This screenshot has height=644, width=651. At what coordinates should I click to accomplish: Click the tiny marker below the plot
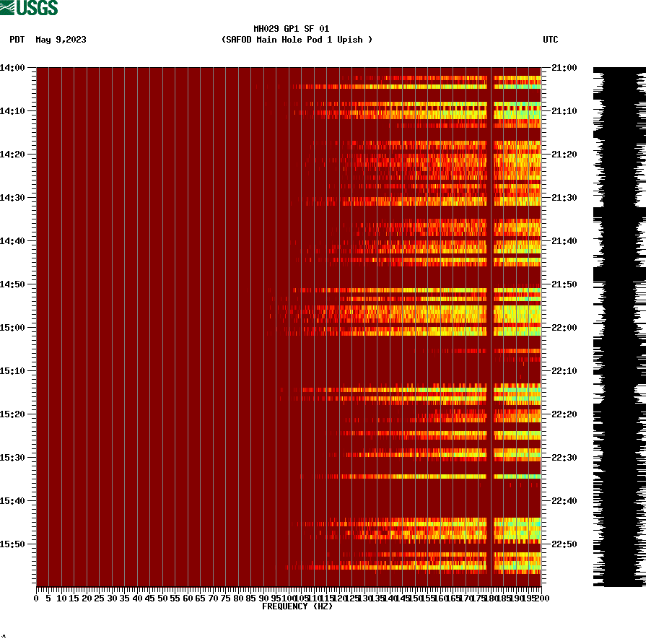[x=4, y=637]
